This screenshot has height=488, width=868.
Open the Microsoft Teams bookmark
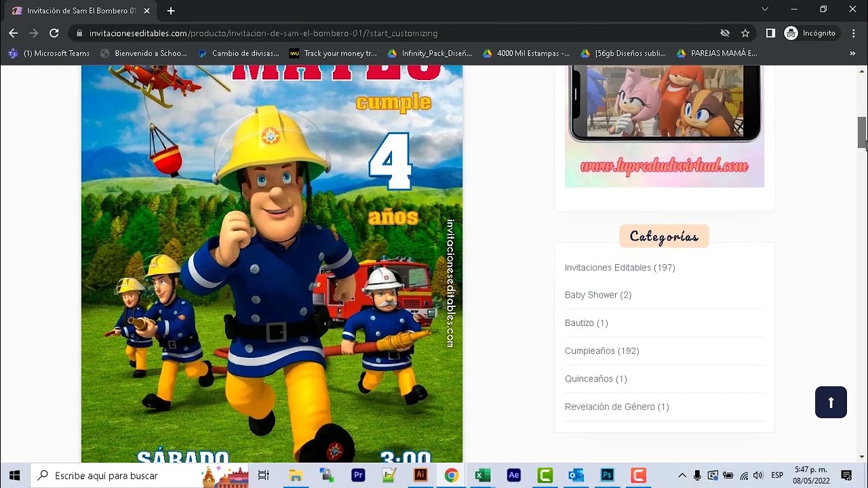click(x=49, y=53)
